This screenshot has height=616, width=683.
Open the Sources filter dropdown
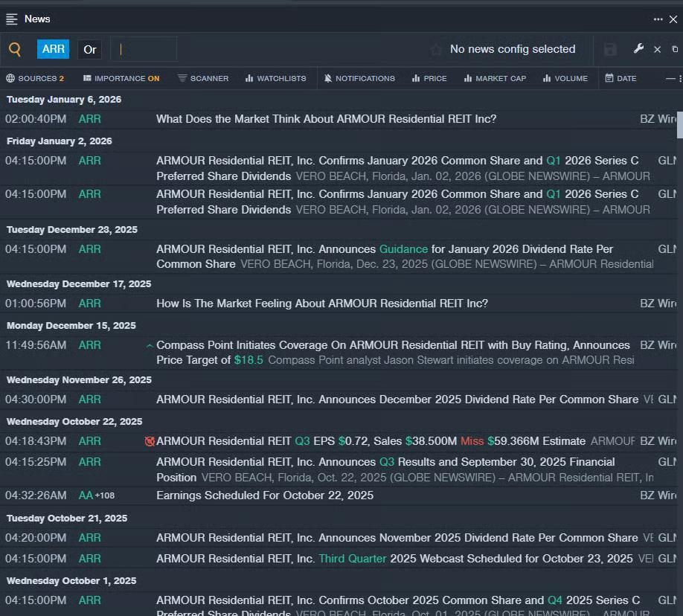tap(35, 78)
